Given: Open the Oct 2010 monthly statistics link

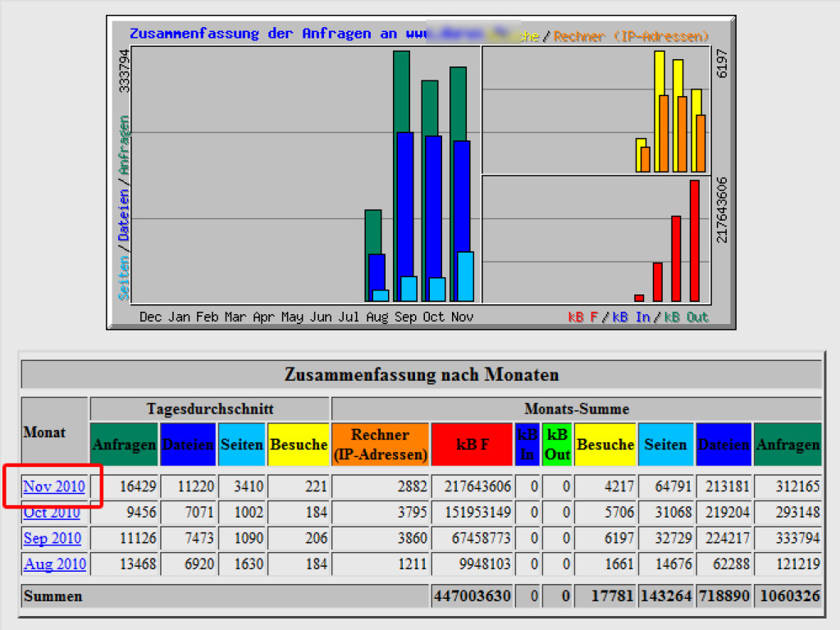Looking at the screenshot, I should (52, 512).
